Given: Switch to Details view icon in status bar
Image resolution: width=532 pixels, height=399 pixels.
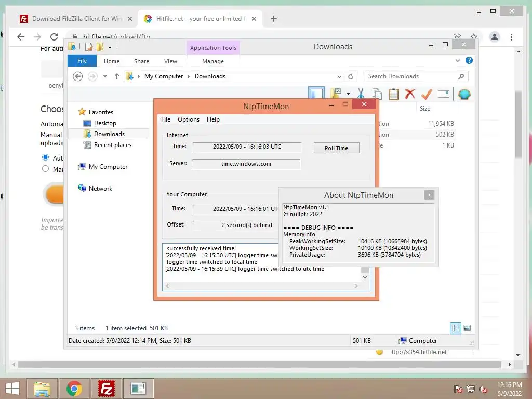Looking at the screenshot, I should pos(456,328).
